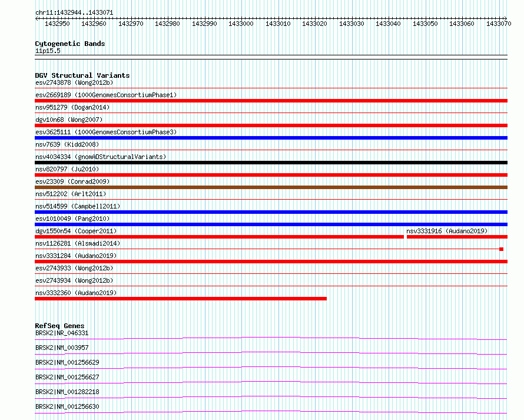Open the Cytogenetic Bands track title

coord(70,44)
